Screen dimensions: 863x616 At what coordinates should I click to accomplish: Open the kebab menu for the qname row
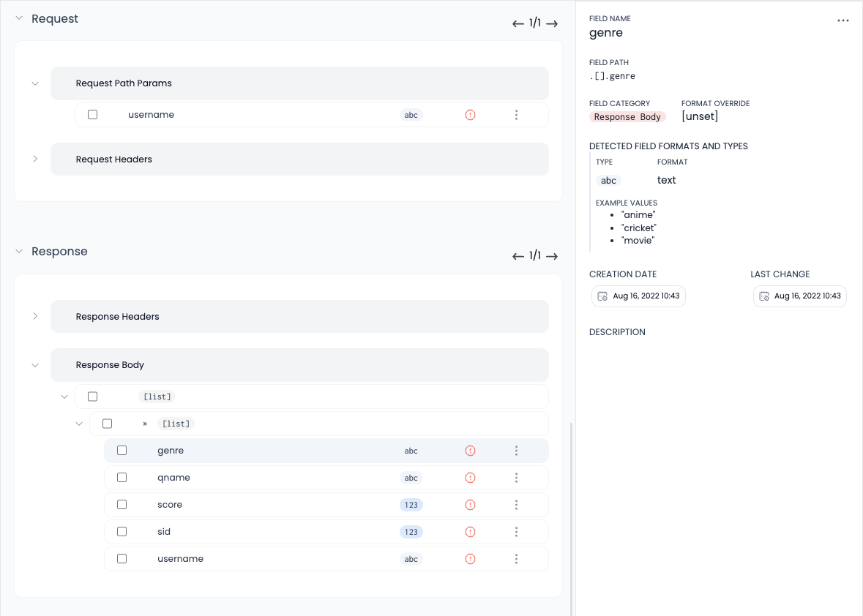[x=516, y=478]
